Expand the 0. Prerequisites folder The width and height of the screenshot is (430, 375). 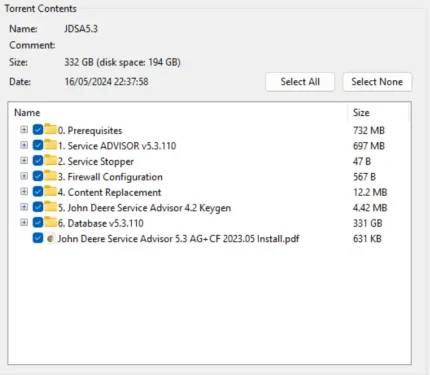[24, 129]
